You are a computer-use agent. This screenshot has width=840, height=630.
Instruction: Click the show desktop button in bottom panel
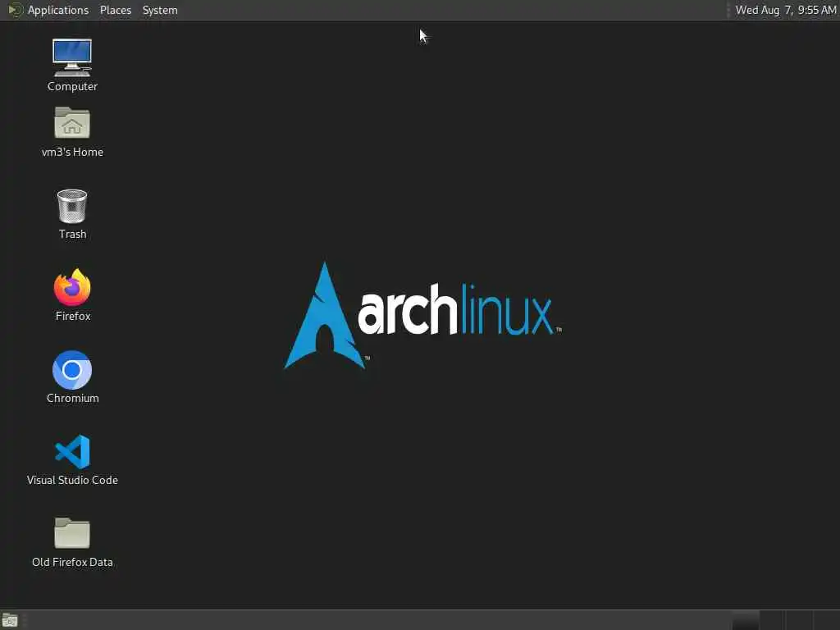point(10,620)
